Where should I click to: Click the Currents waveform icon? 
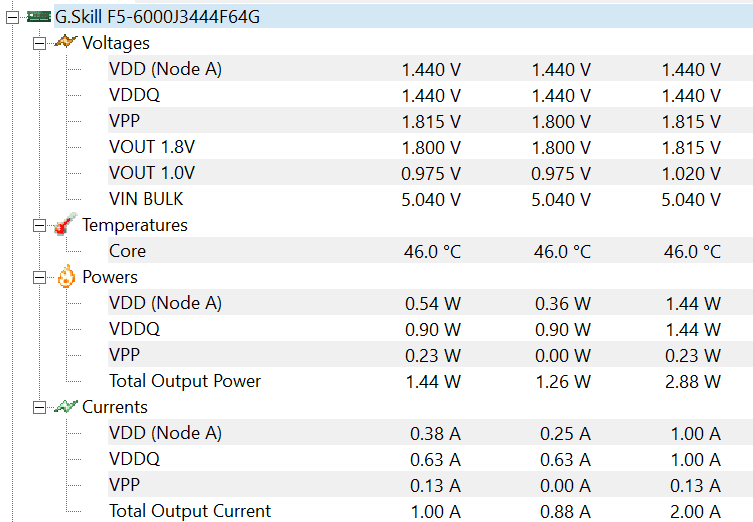(x=66, y=407)
